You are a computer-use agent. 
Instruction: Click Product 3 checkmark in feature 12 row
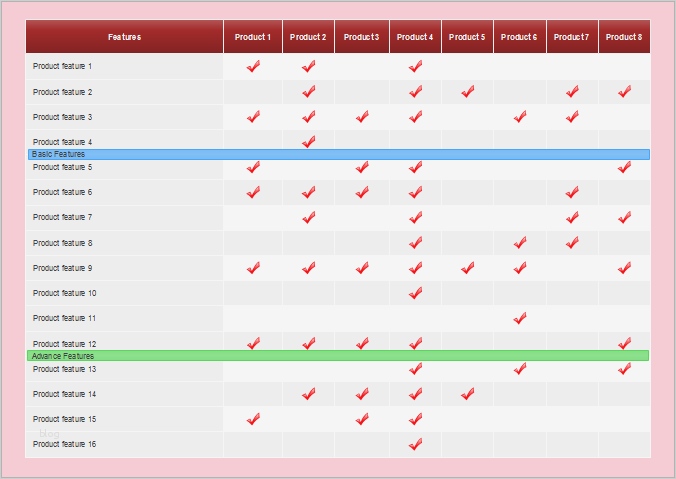(x=362, y=344)
